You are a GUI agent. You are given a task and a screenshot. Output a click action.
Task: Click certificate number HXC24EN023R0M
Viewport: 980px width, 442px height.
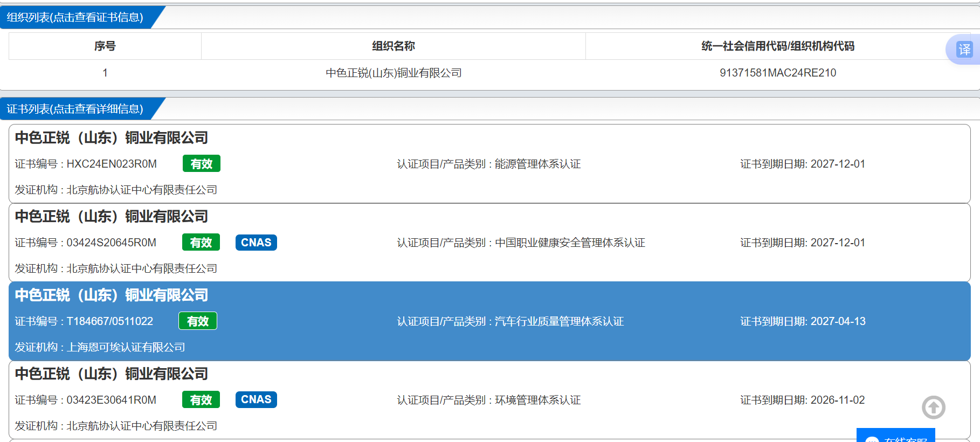click(x=112, y=164)
